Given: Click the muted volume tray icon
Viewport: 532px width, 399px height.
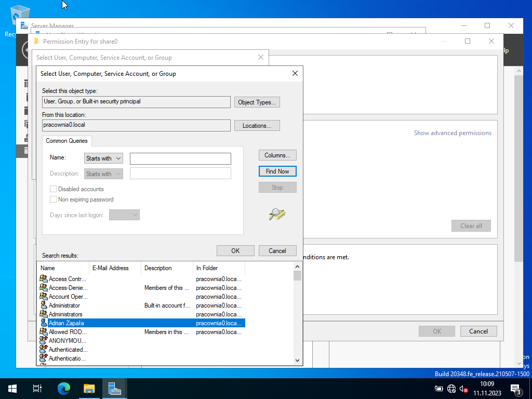Looking at the screenshot, I should (464, 389).
